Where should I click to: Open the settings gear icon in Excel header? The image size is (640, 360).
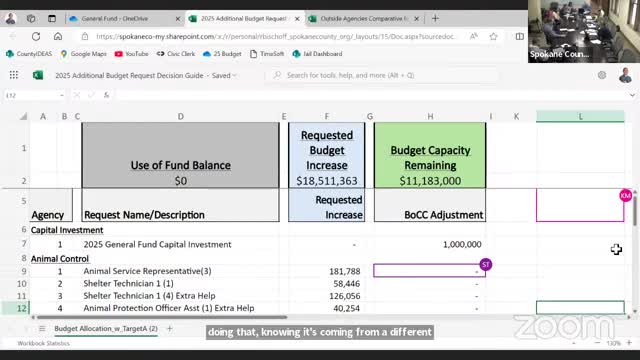(x=602, y=75)
